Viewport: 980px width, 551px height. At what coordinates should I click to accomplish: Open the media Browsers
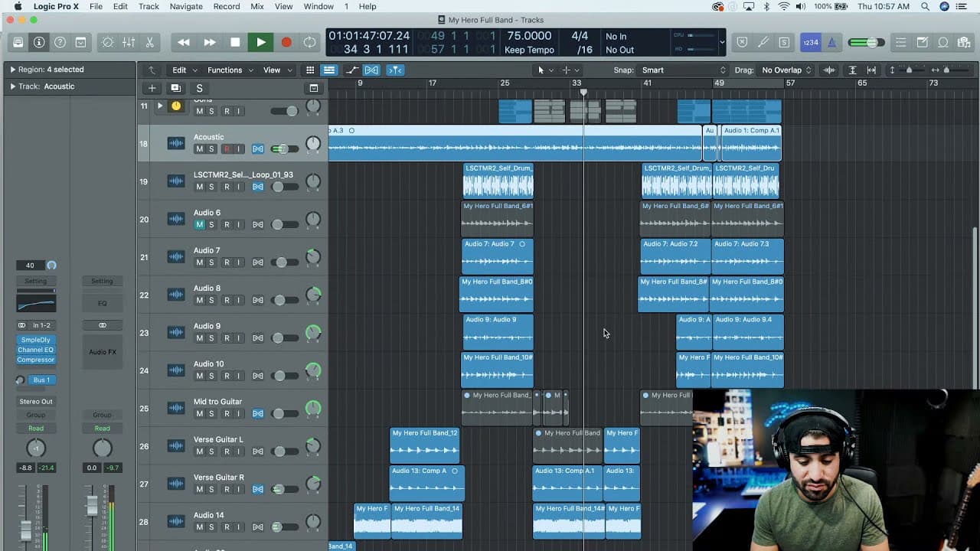[964, 43]
